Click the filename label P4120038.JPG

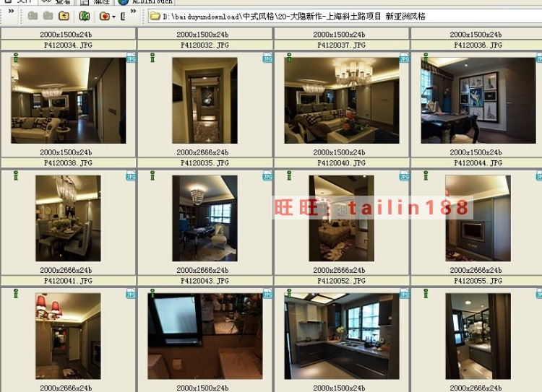coord(69,163)
